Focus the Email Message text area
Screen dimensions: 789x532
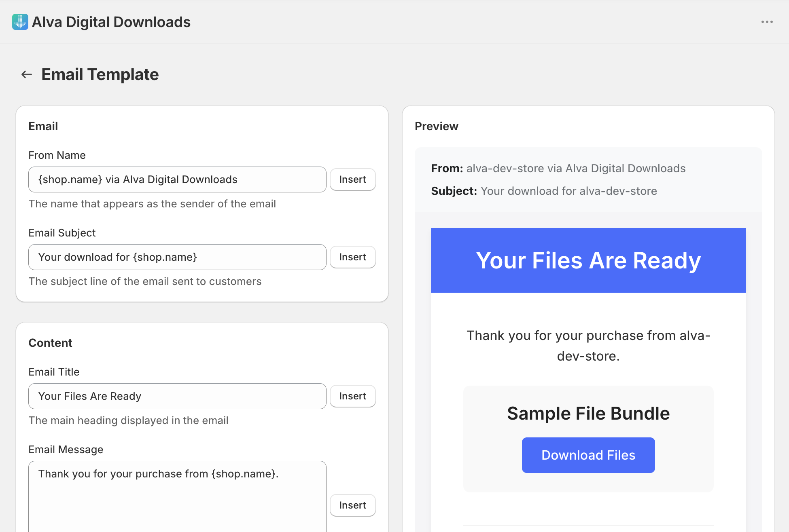[177, 496]
